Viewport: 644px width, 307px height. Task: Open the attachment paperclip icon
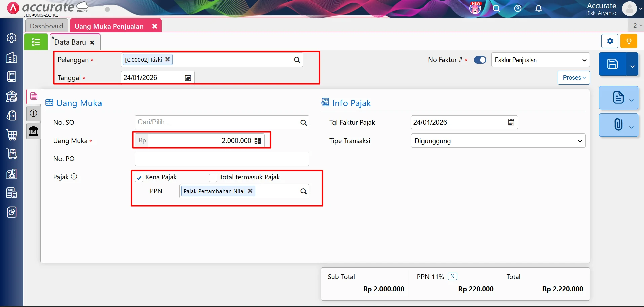[618, 125]
